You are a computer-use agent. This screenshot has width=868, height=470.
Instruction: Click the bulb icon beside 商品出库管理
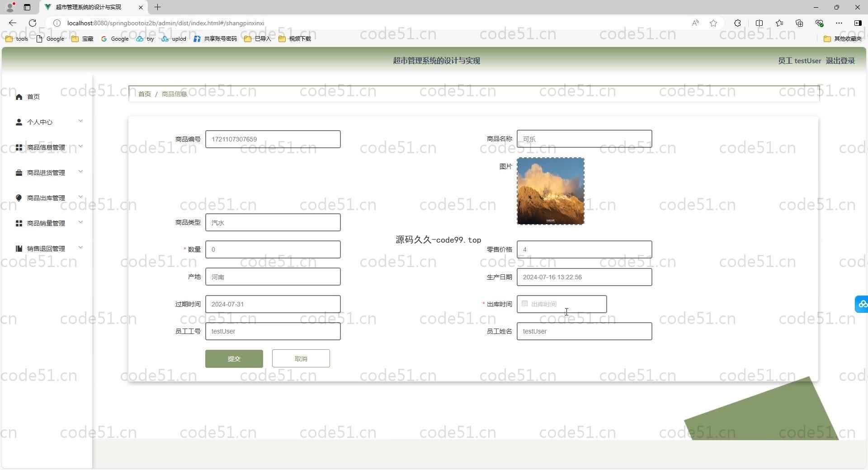pyautogui.click(x=19, y=198)
